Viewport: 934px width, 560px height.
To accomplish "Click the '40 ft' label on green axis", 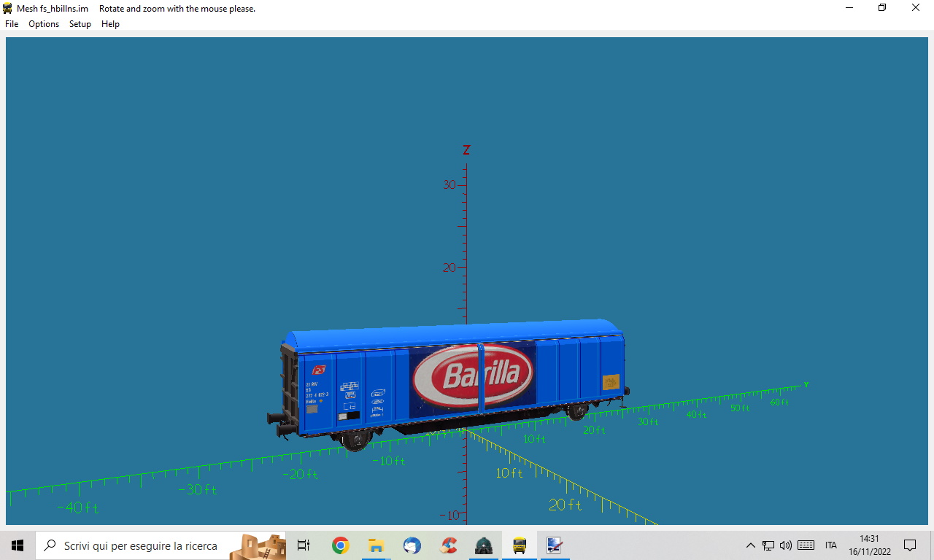I will coord(696,414).
